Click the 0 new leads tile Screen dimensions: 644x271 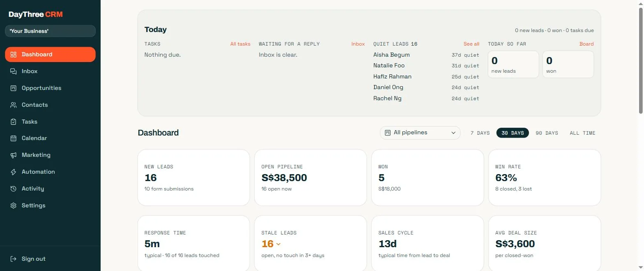[513, 64]
